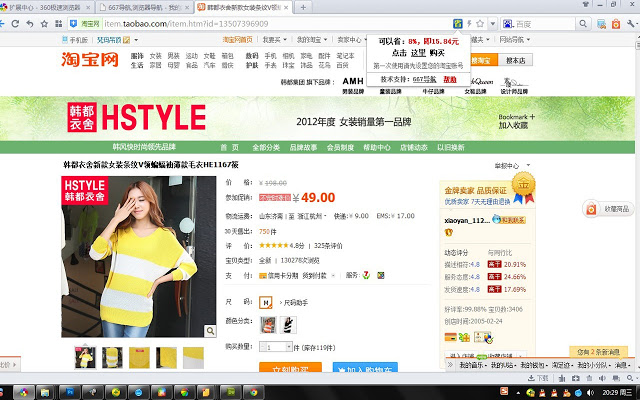
Task: Open the address bar history dropdown arrow
Action: click(493, 24)
